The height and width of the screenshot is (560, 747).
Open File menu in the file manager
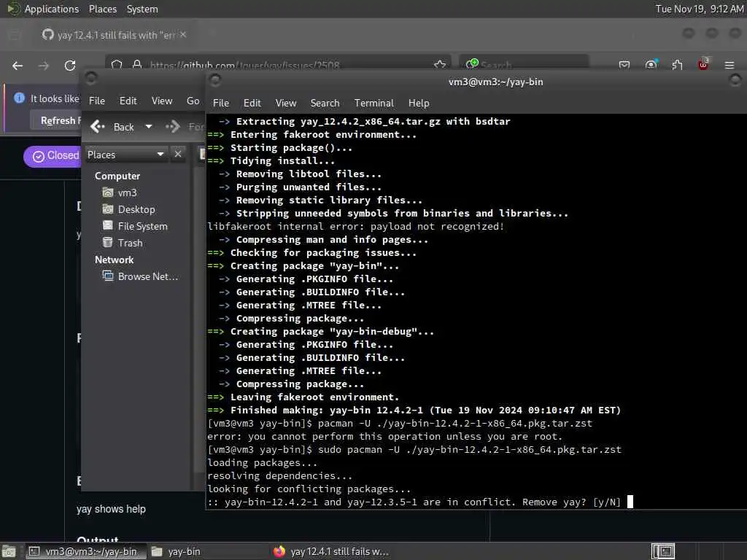[x=97, y=101]
